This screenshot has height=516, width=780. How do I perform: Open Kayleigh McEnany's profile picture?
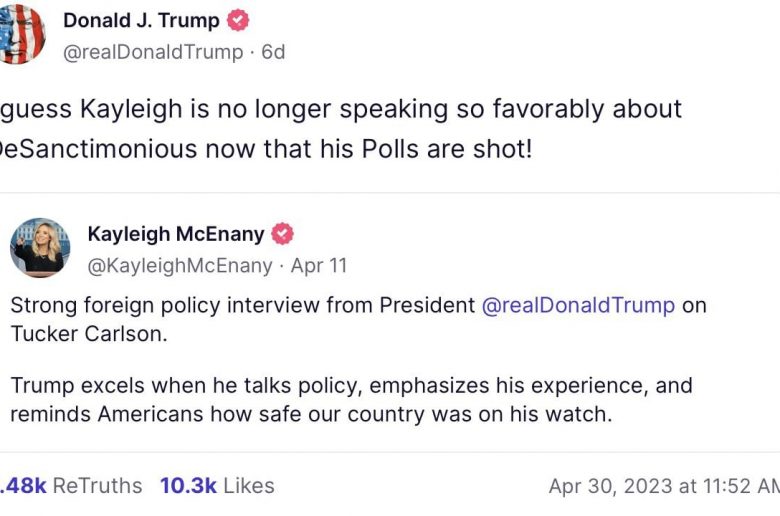pyautogui.click(x=40, y=247)
